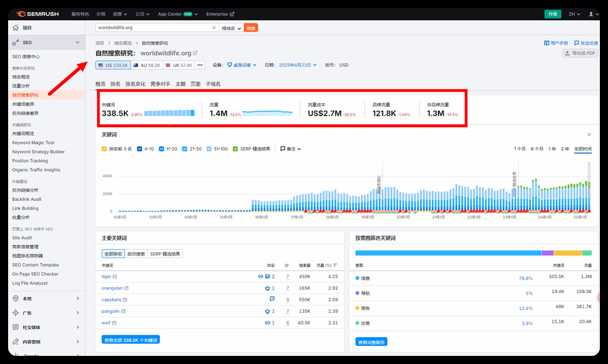608x364 pixels.
Task: Open the 资源 dropdown in top nav
Action: point(120,14)
